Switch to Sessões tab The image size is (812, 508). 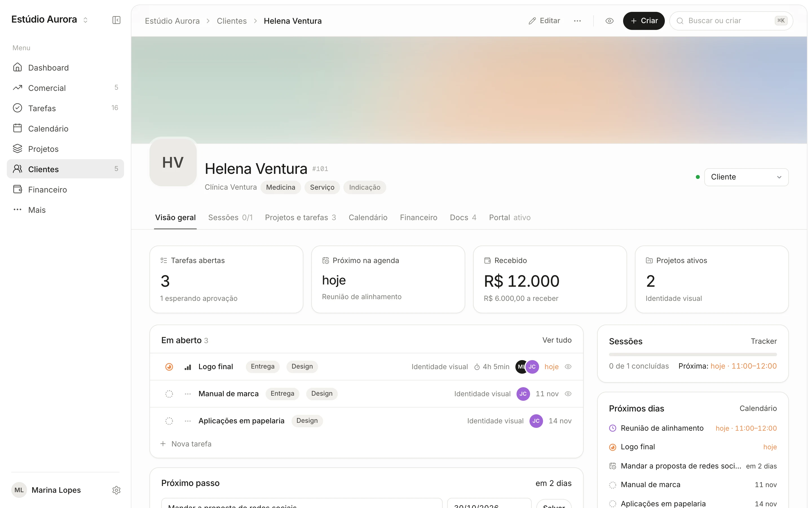point(230,218)
